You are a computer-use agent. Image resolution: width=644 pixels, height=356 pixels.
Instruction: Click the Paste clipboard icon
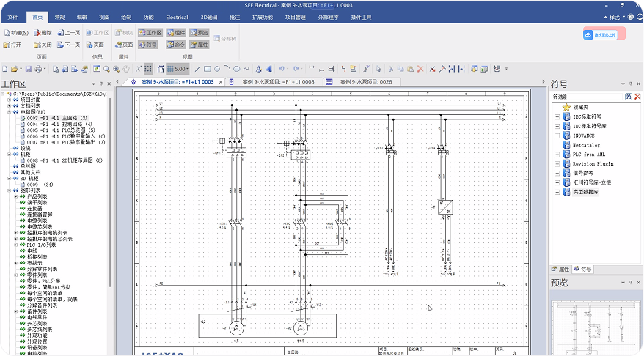coord(410,69)
